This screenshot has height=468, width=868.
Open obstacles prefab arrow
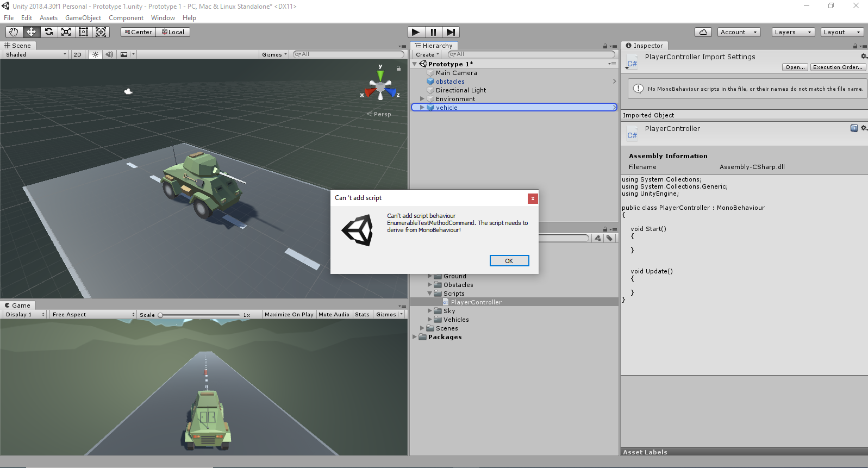pyautogui.click(x=614, y=82)
